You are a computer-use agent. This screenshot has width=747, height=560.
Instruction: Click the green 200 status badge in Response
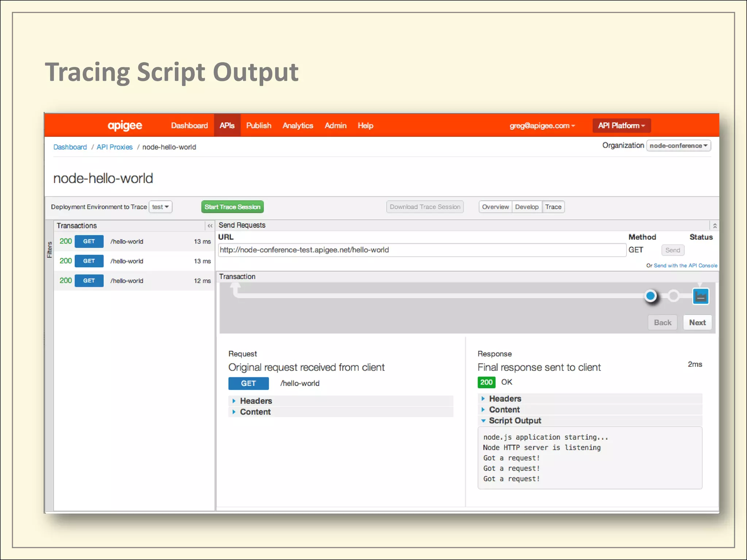[486, 382]
